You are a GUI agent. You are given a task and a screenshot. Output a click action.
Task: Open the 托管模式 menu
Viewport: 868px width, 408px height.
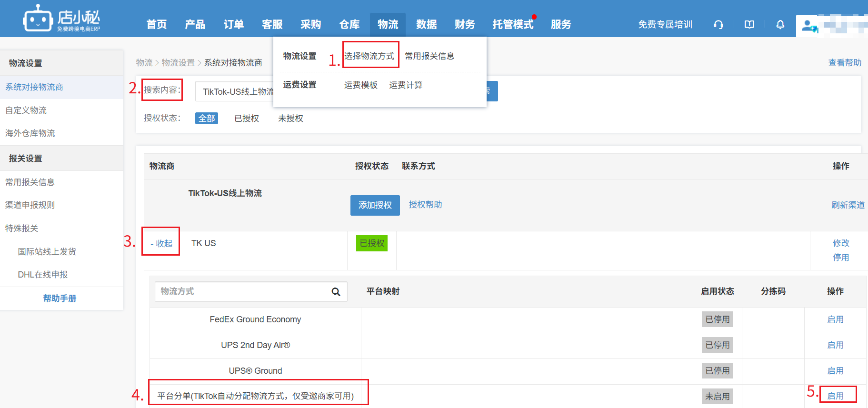513,24
